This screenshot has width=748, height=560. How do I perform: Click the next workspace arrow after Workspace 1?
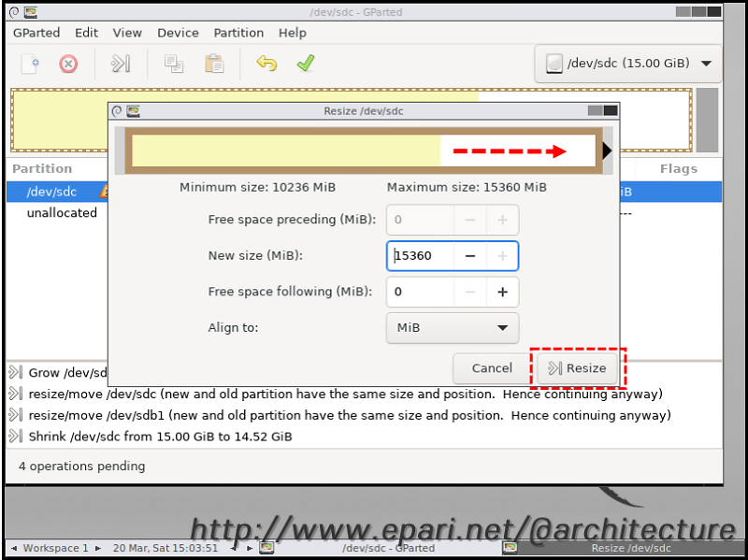point(98,548)
